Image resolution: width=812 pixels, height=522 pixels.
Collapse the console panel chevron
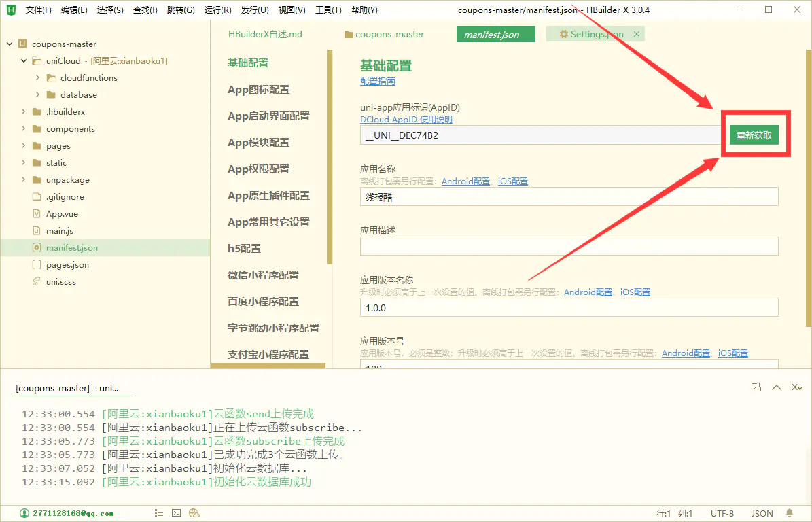point(776,387)
